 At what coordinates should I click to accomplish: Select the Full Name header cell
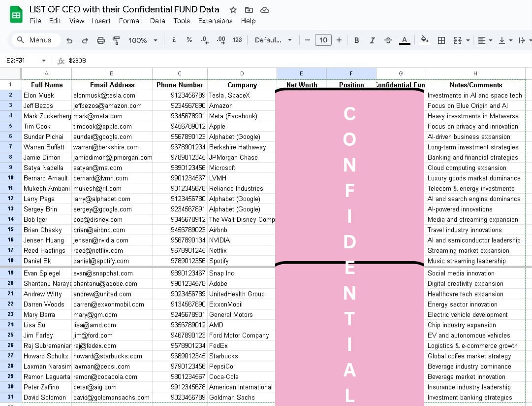click(x=46, y=85)
